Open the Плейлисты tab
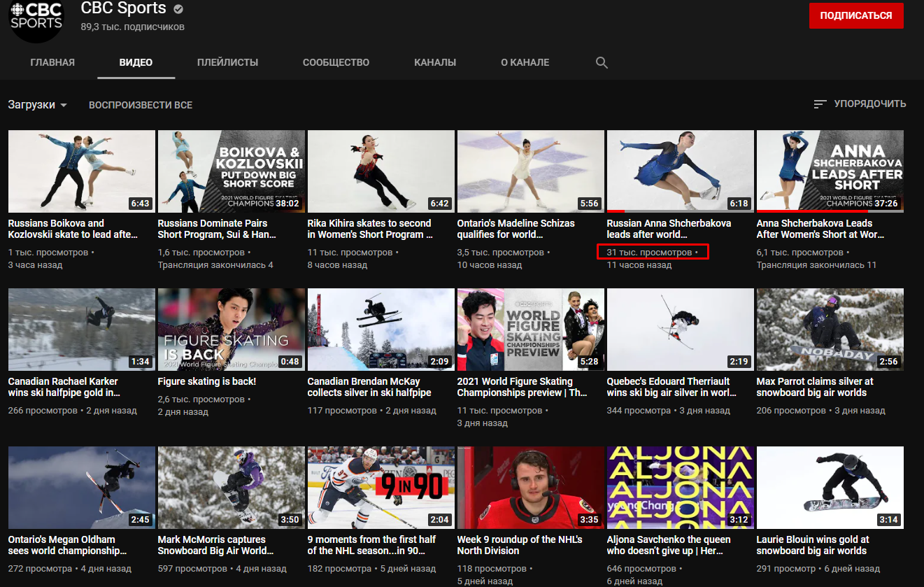 click(227, 62)
